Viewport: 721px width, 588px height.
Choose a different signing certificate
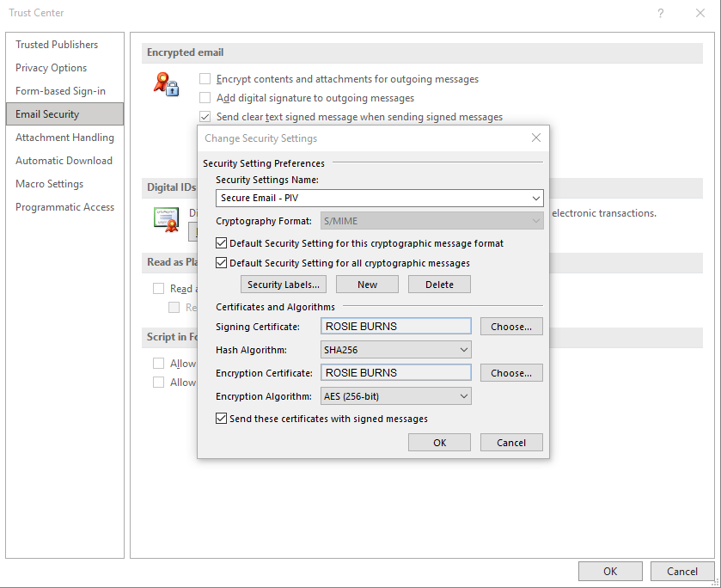pos(511,326)
